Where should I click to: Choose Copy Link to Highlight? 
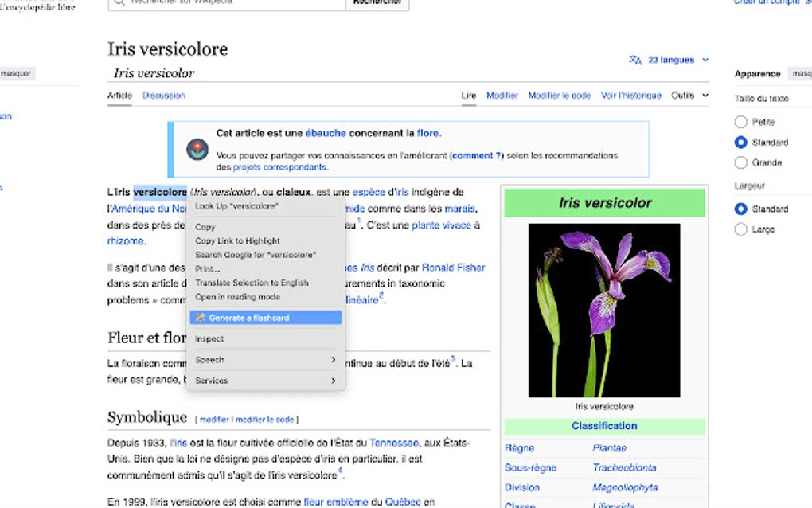coord(266,240)
